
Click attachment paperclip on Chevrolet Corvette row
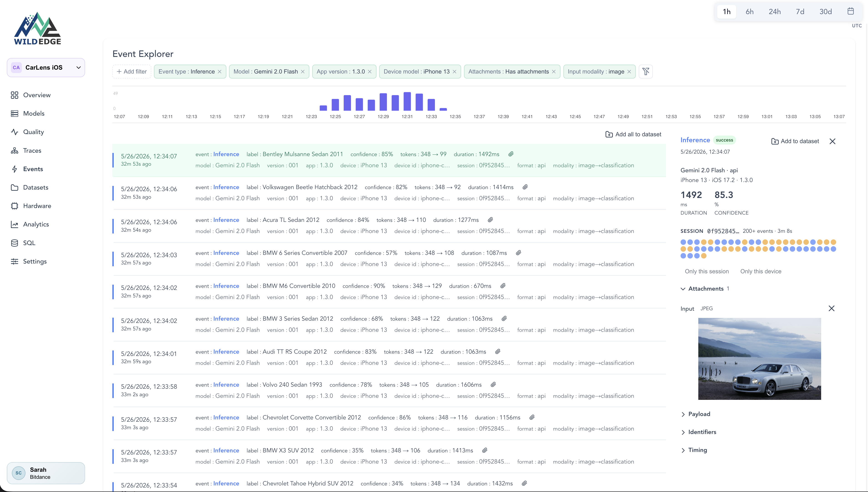pyautogui.click(x=532, y=417)
